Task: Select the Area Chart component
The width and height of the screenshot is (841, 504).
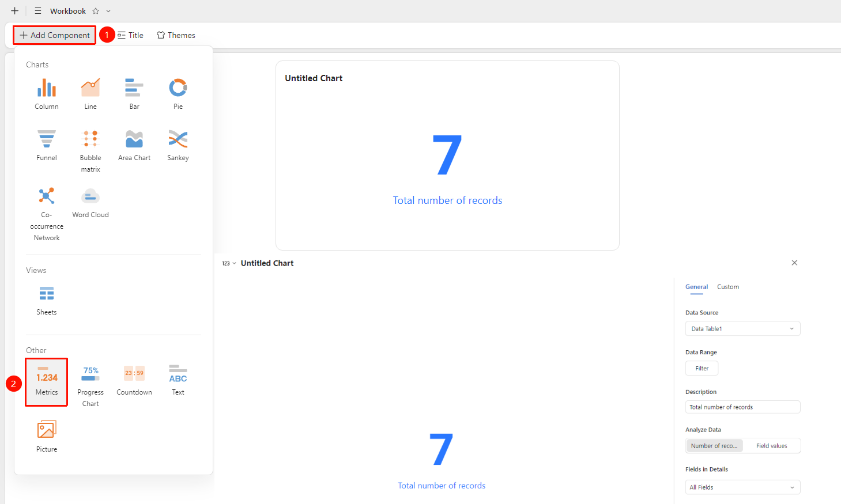Action: [134, 145]
